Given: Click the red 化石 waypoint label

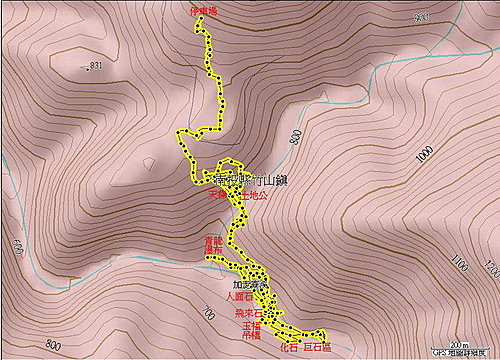Looking at the screenshot, I should click(x=289, y=347).
